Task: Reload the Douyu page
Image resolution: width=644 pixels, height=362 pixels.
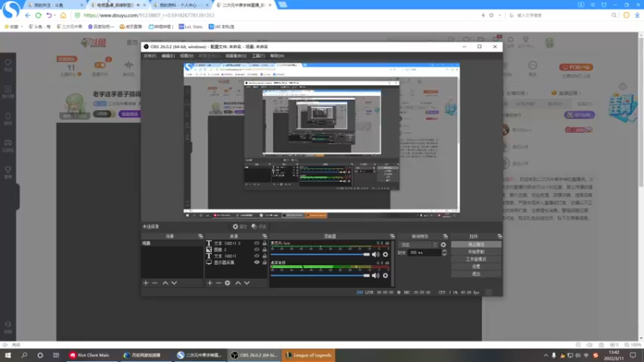Action: click(38, 15)
